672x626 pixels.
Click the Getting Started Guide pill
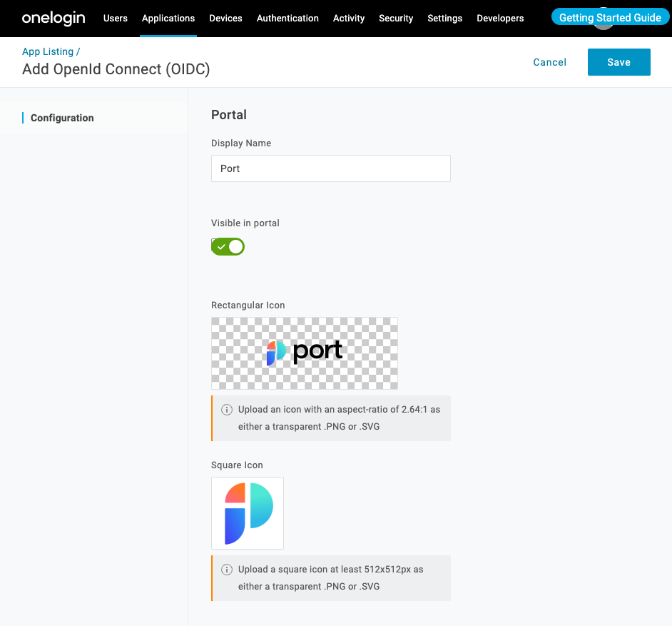[610, 16]
